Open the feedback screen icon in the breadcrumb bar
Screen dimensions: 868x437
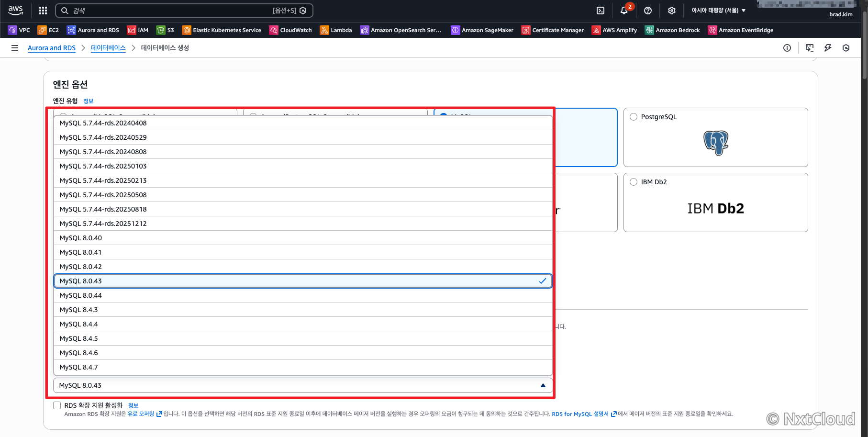coord(810,48)
